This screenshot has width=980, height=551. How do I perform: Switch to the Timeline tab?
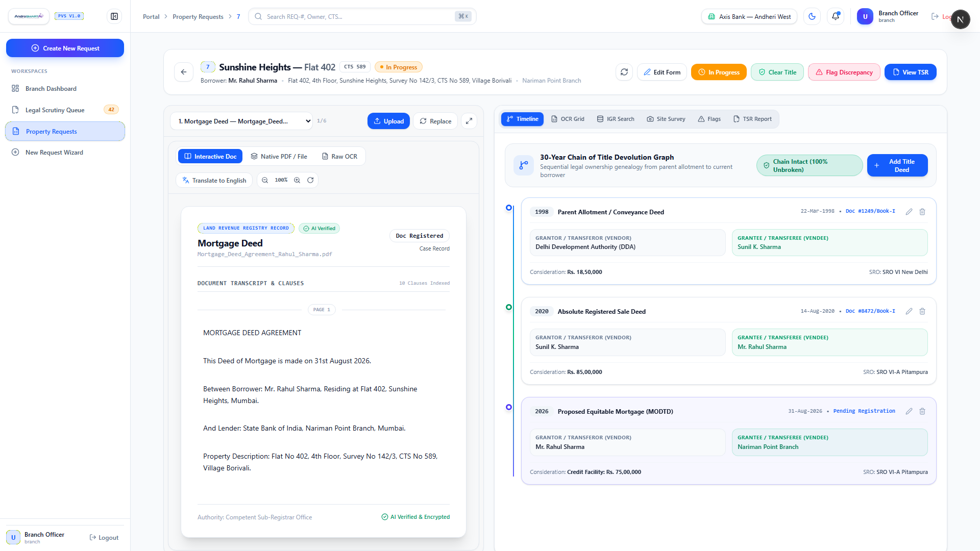[x=522, y=119]
